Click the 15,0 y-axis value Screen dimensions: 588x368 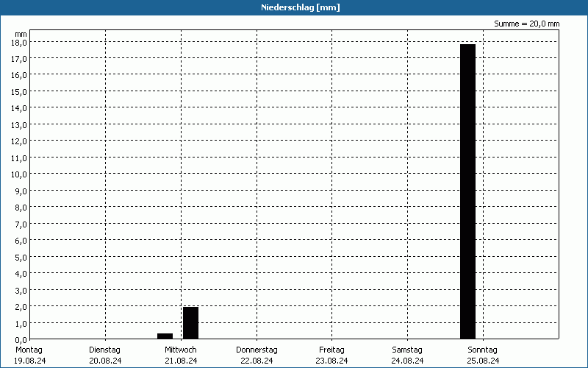19,91
